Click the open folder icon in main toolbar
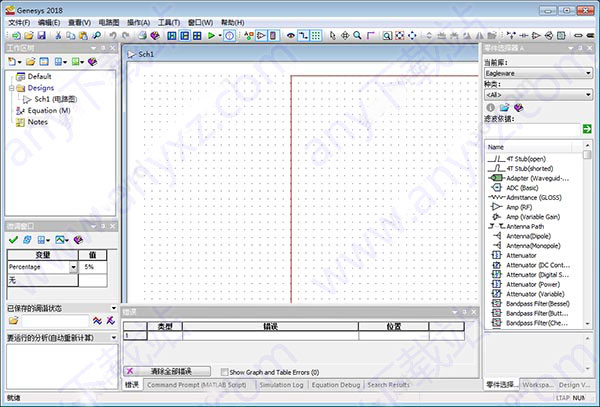 (29, 36)
